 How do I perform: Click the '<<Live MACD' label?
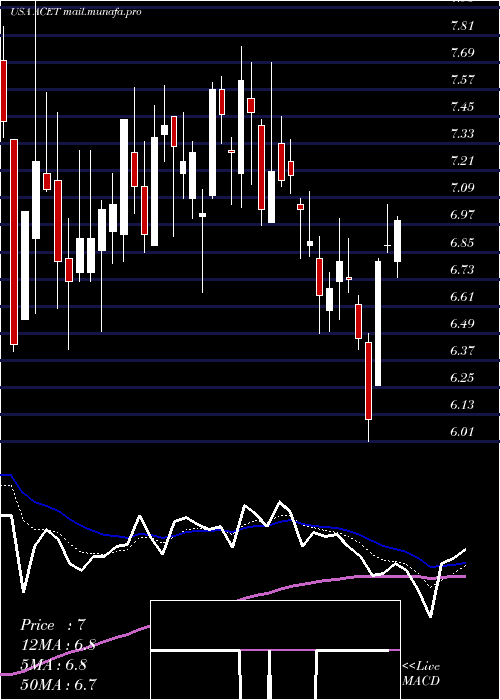[421, 673]
